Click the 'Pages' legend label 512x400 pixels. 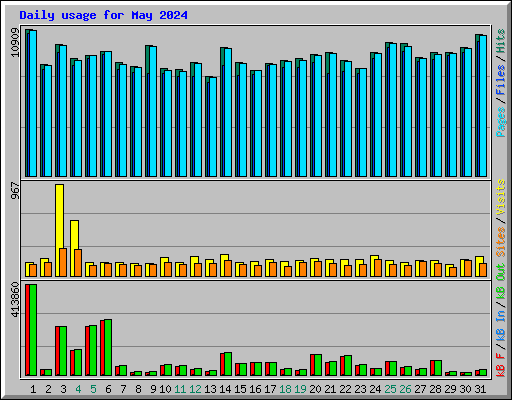(500, 122)
